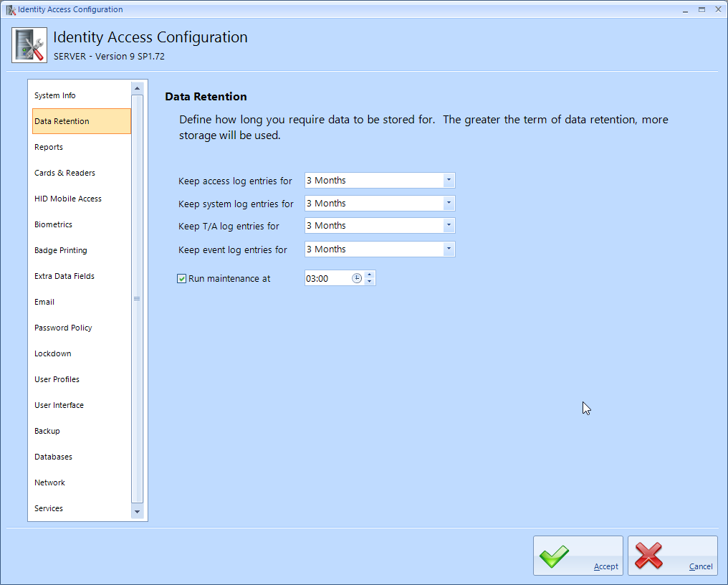Click the sidebar scroll down arrow
Viewport: 728px width, 585px height.
tap(137, 512)
